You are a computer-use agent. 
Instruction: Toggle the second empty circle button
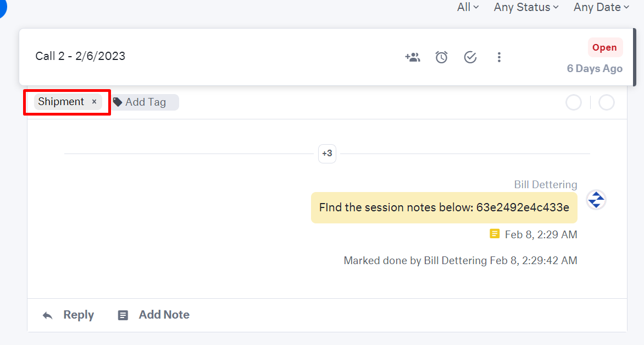coord(607,102)
